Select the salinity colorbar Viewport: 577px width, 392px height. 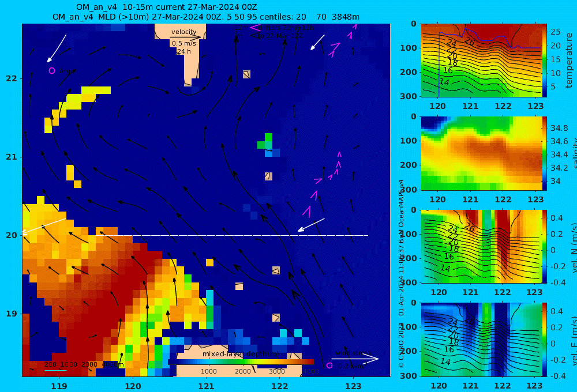pyautogui.click(x=545, y=153)
